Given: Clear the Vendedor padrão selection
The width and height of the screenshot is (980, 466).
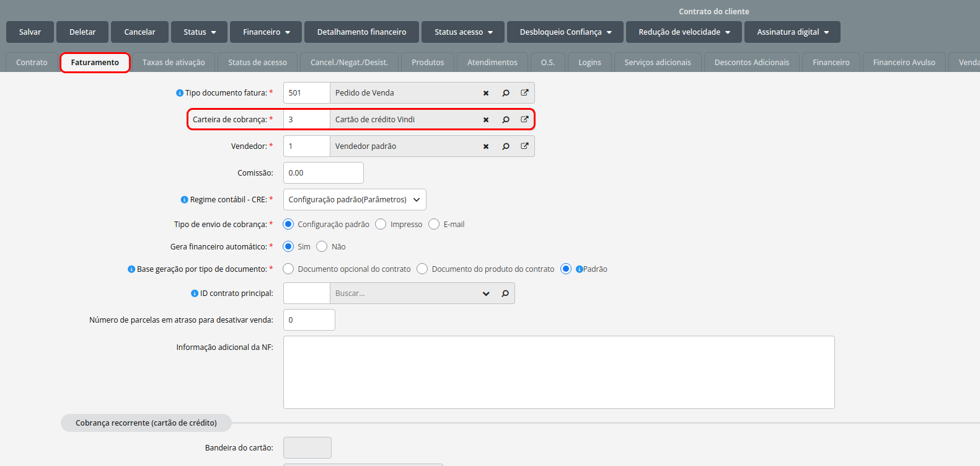Looking at the screenshot, I should click(x=486, y=146).
